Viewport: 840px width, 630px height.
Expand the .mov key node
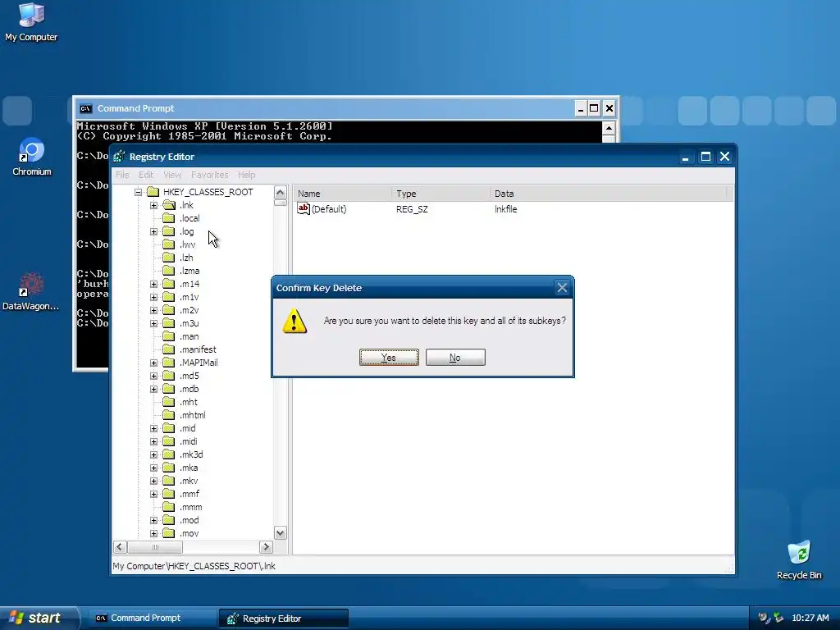pos(153,533)
